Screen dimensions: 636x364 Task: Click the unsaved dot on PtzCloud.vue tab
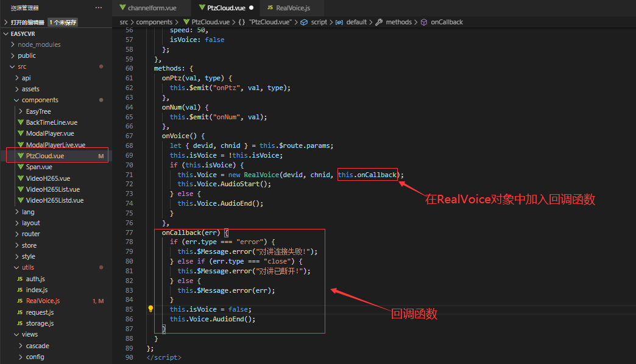click(252, 8)
